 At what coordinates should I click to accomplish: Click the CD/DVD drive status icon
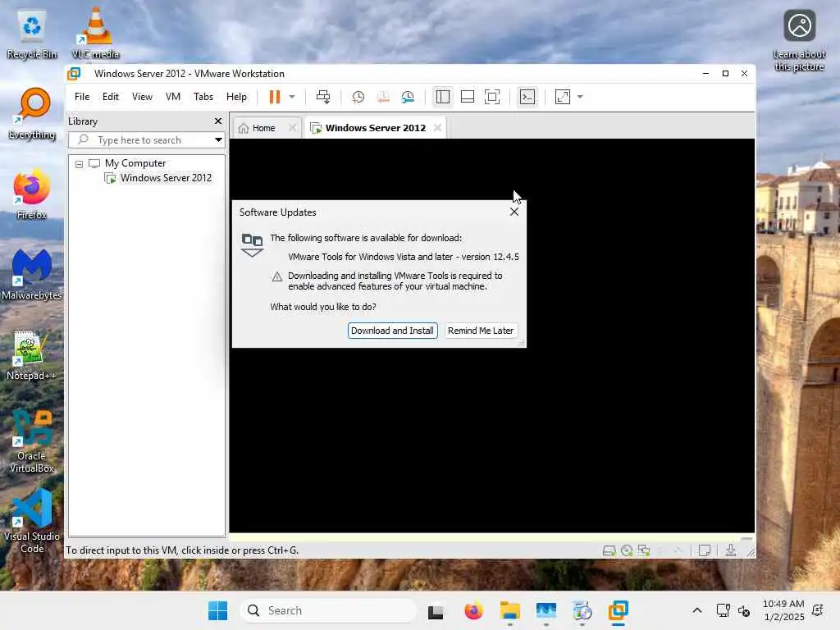(627, 550)
